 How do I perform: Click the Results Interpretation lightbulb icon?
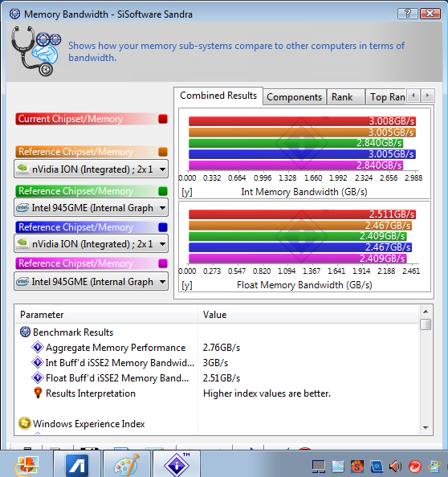(x=38, y=393)
